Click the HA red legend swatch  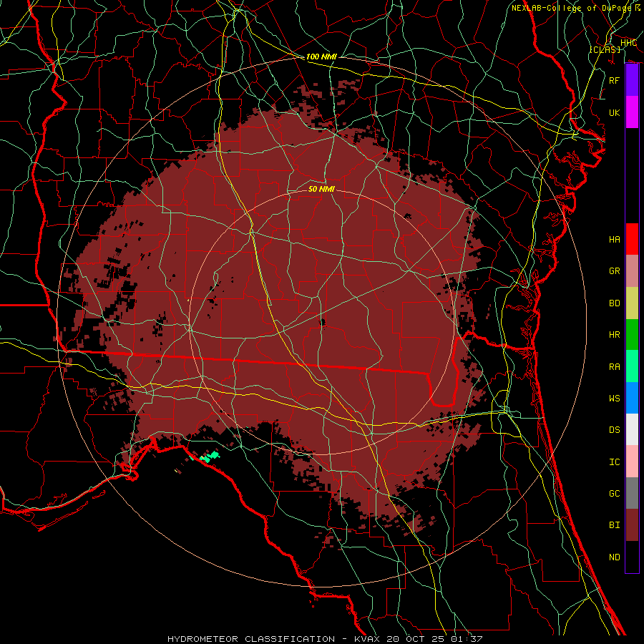click(x=632, y=239)
